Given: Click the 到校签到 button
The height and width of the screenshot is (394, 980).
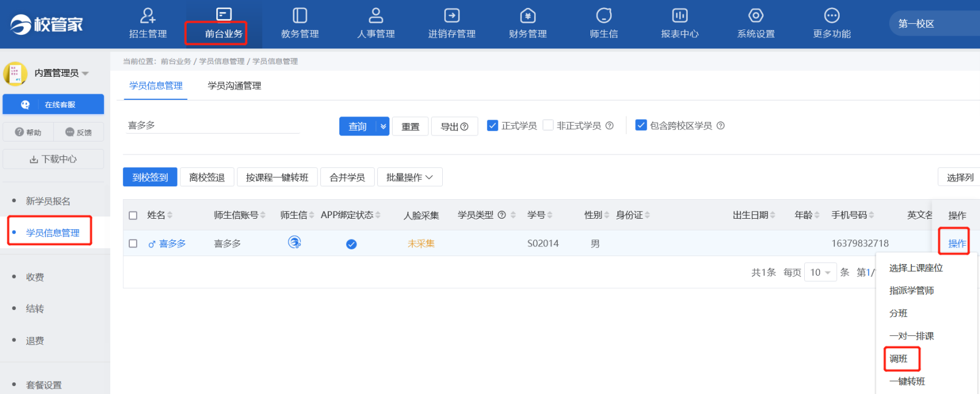Looking at the screenshot, I should click(x=150, y=177).
